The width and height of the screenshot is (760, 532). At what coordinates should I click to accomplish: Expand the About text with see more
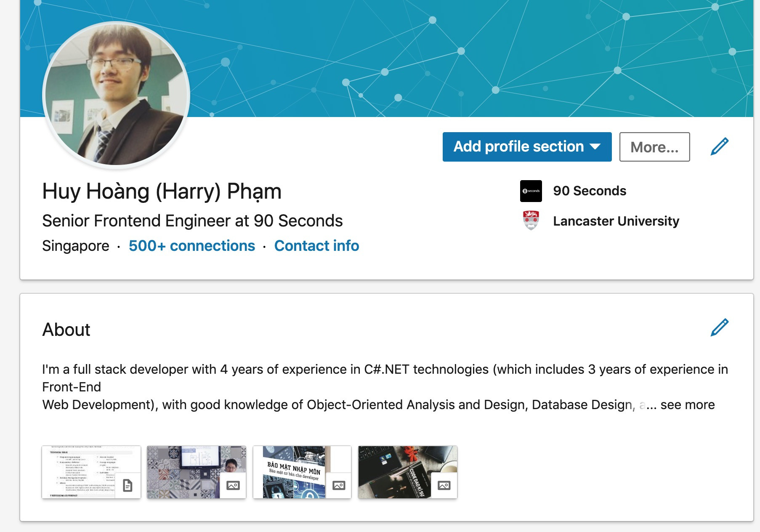(687, 405)
